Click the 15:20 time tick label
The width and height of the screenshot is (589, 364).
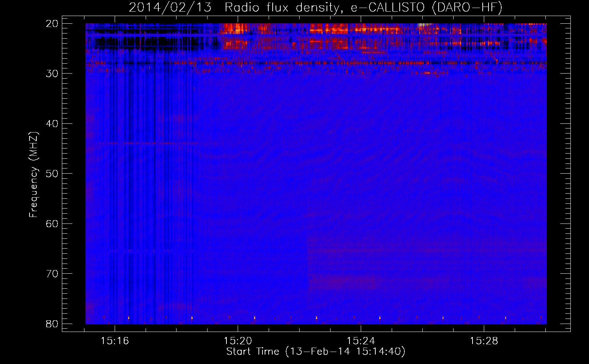238,341
